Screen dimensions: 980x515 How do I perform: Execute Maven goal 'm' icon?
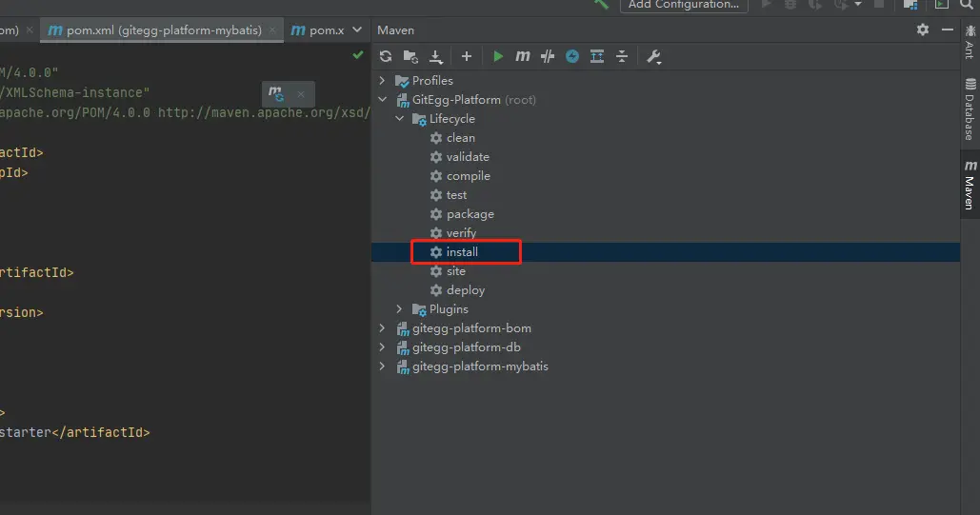click(523, 56)
